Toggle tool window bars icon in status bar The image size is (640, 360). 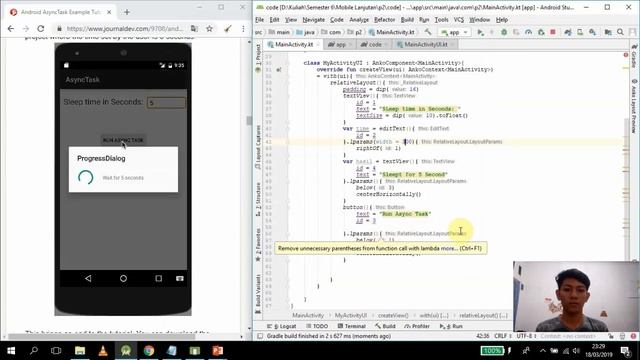pos(260,336)
